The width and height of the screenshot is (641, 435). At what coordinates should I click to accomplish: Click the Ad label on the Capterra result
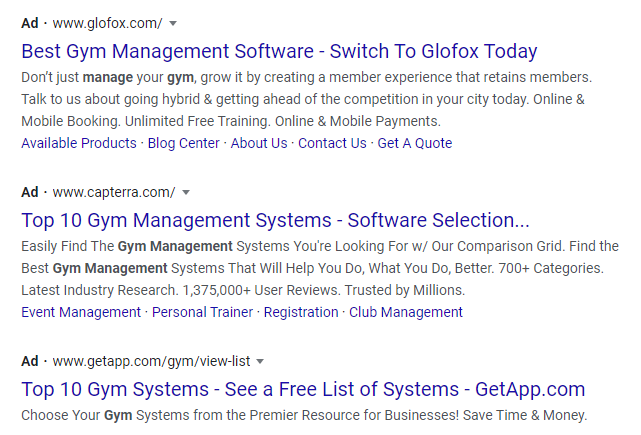[x=30, y=192]
